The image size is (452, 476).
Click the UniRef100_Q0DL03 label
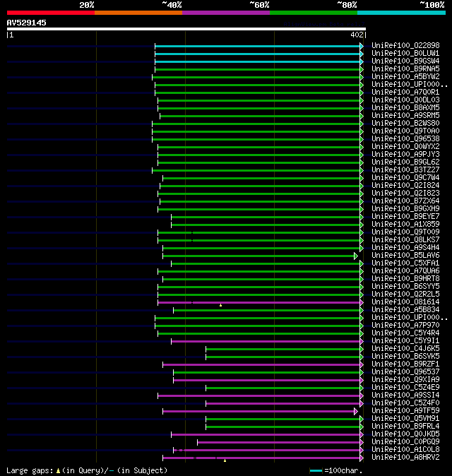tap(405, 100)
